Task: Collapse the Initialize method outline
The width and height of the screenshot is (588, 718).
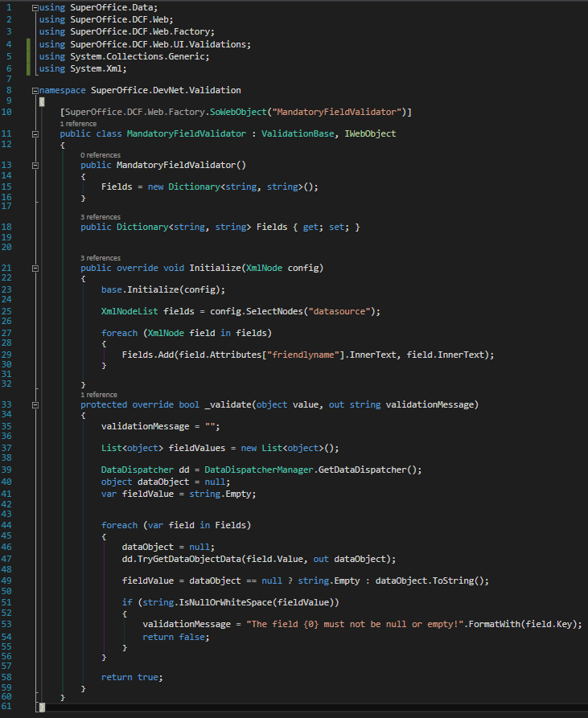Action: (35, 269)
